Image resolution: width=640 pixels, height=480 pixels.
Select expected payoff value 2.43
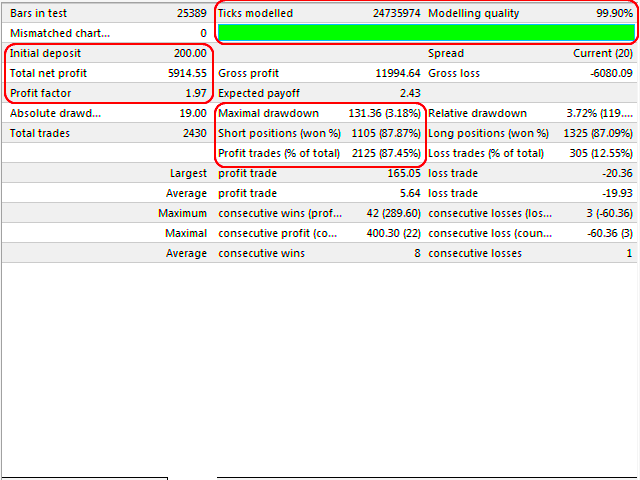(410, 93)
